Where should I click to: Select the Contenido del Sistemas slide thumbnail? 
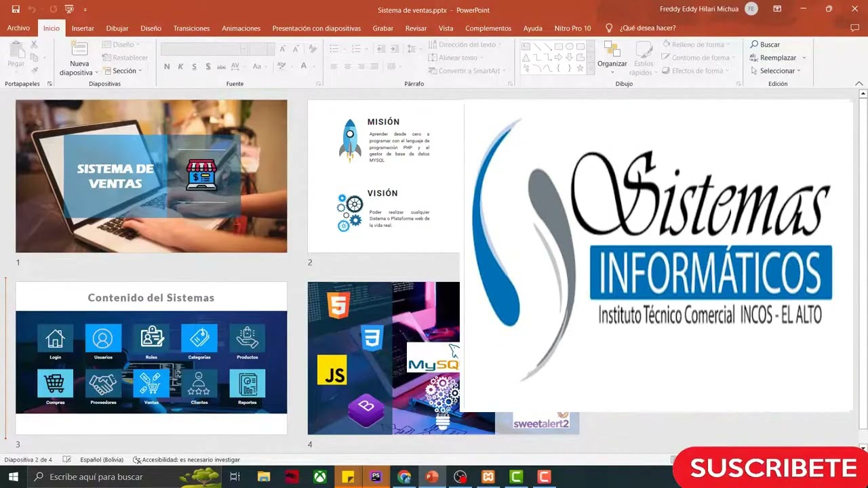[x=151, y=358]
